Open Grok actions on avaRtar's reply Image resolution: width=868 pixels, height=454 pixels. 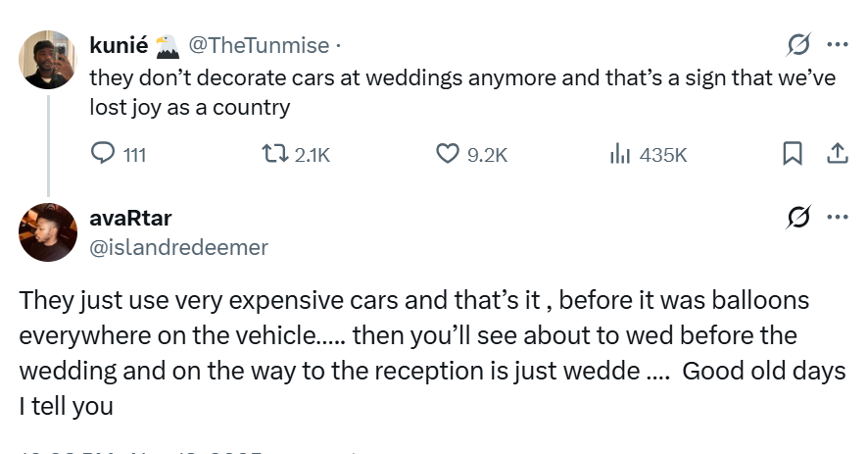[x=798, y=218]
